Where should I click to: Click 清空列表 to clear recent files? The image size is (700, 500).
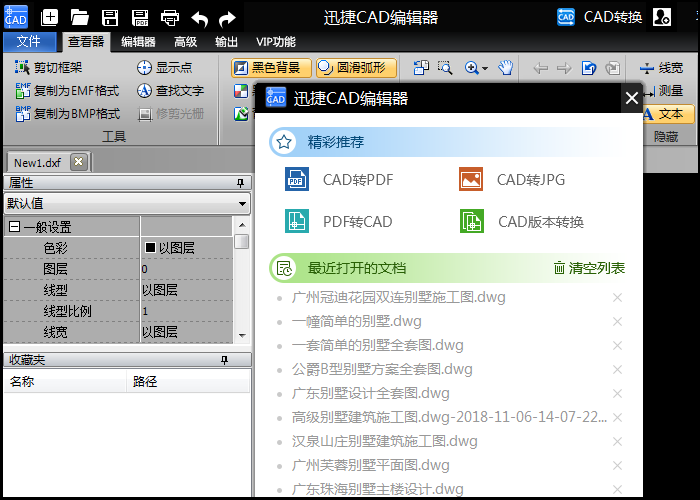[x=589, y=268]
